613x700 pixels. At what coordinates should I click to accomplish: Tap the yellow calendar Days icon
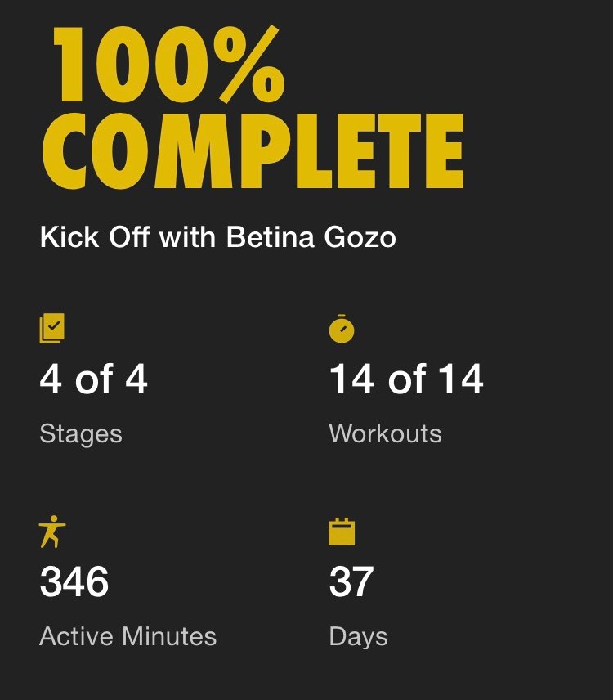[x=342, y=532]
